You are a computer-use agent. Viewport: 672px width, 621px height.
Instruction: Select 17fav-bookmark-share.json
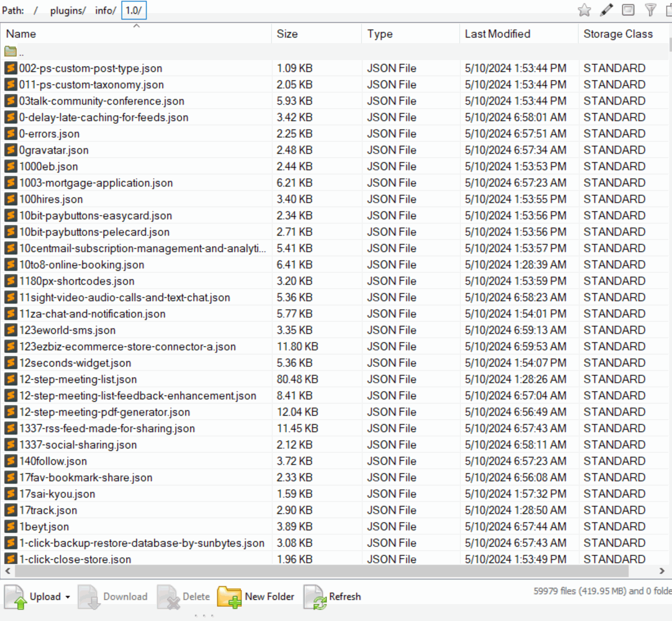click(x=86, y=477)
